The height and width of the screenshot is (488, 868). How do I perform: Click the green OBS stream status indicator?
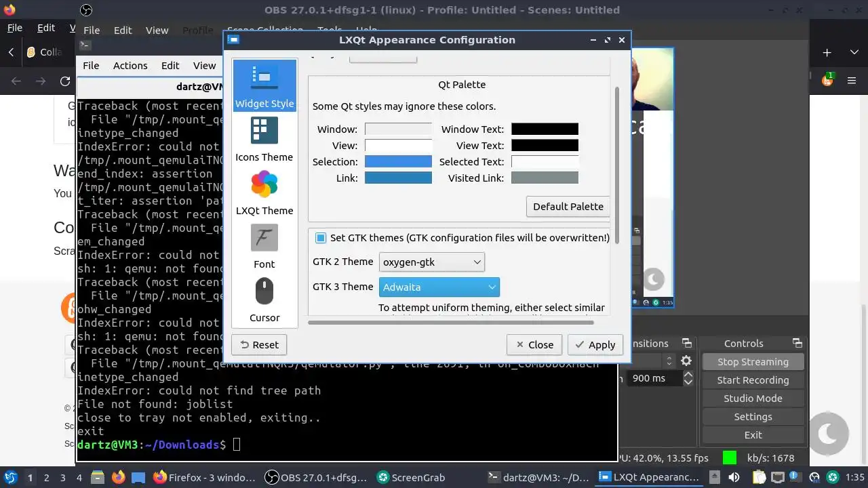pos(730,458)
